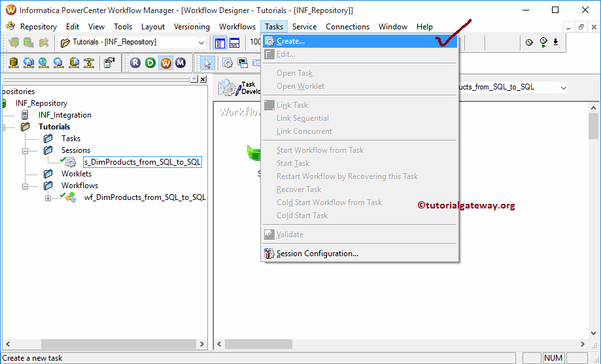Viewport: 601px width, 364px height.
Task: Toggle the Navigator window view icon
Action: click(220, 42)
